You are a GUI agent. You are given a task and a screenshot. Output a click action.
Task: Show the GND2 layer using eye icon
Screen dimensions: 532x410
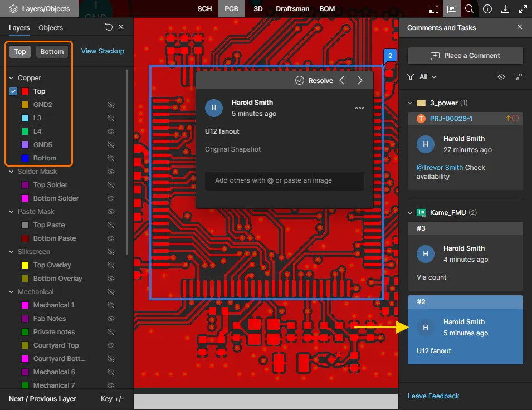(x=110, y=105)
